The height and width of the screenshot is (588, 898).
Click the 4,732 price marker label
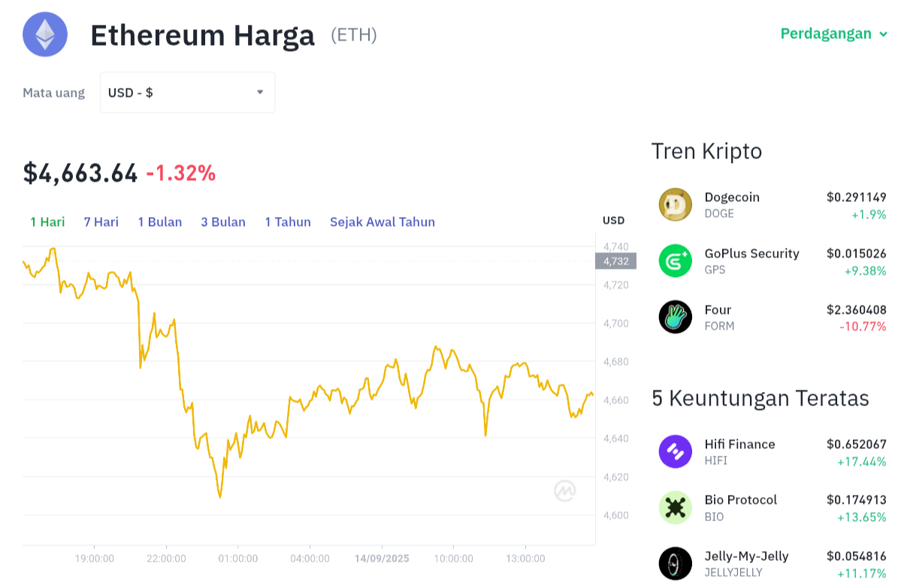(x=615, y=261)
